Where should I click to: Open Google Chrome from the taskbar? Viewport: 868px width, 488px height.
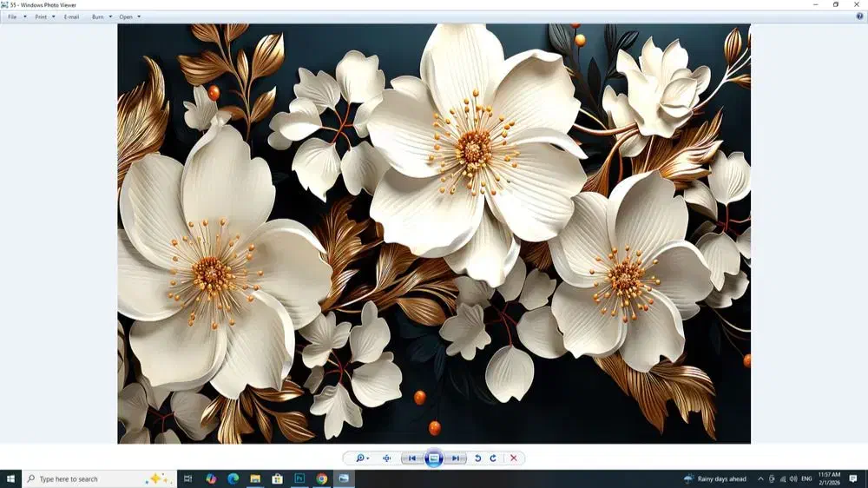point(322,478)
